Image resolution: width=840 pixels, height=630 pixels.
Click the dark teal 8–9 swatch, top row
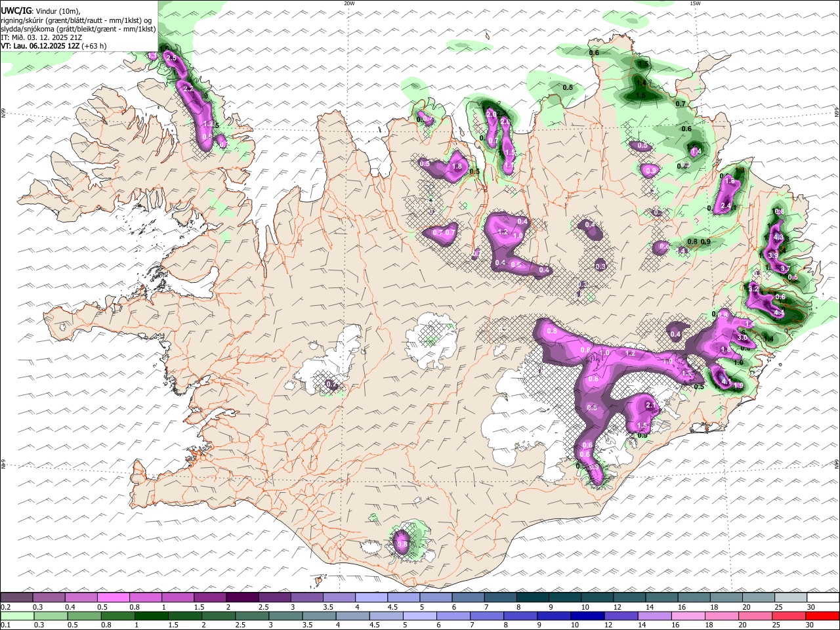pyautogui.click(x=533, y=597)
